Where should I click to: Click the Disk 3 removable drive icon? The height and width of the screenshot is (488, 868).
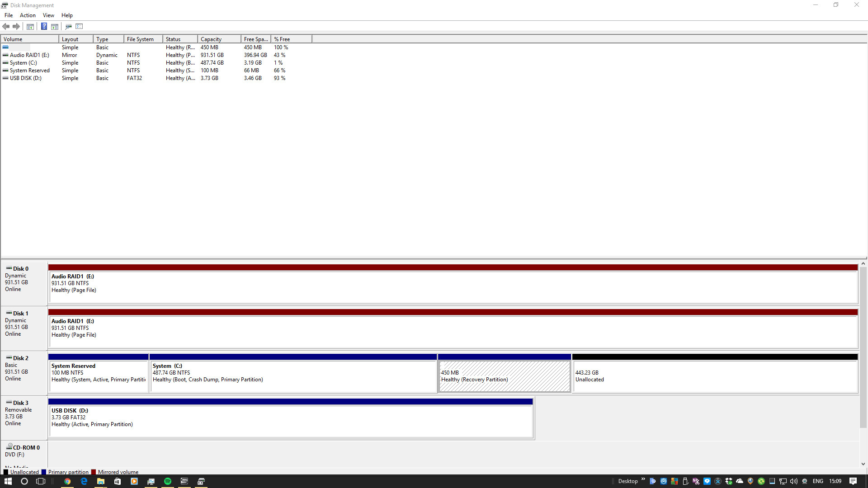(x=9, y=403)
